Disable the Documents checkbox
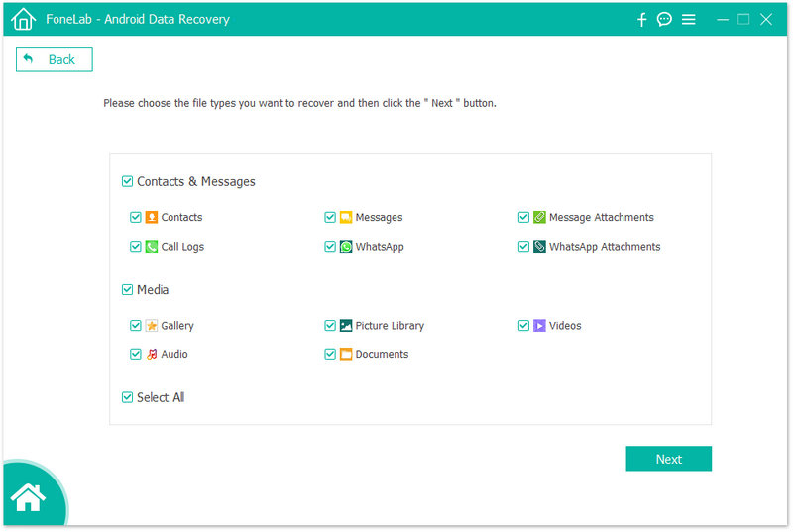Image resolution: width=793 pixels, height=532 pixels. pos(330,354)
